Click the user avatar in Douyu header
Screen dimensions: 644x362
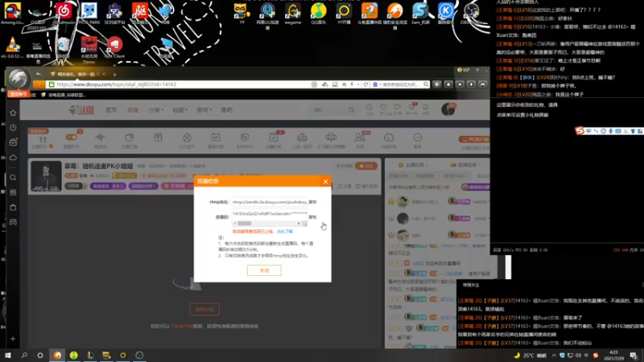coord(448,109)
